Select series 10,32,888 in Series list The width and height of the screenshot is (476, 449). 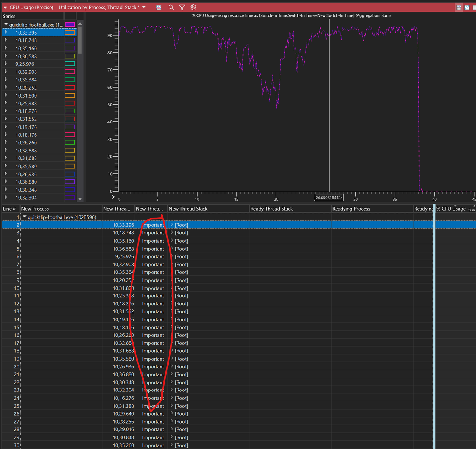(x=26, y=150)
